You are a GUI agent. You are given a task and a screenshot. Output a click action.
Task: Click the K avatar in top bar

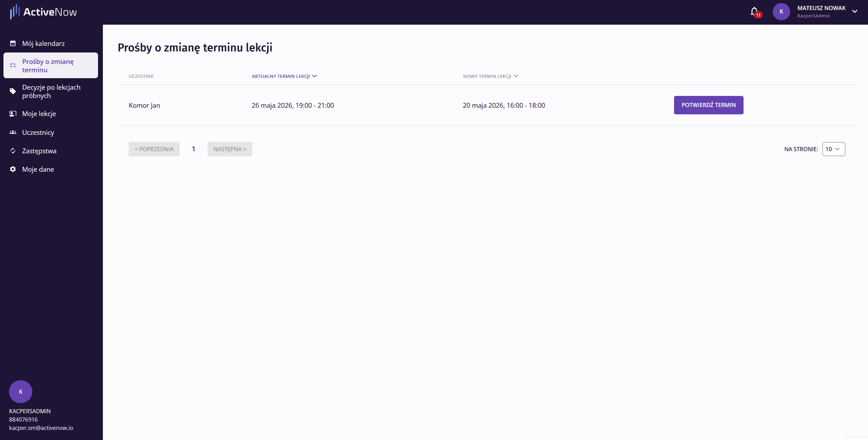[x=781, y=12]
